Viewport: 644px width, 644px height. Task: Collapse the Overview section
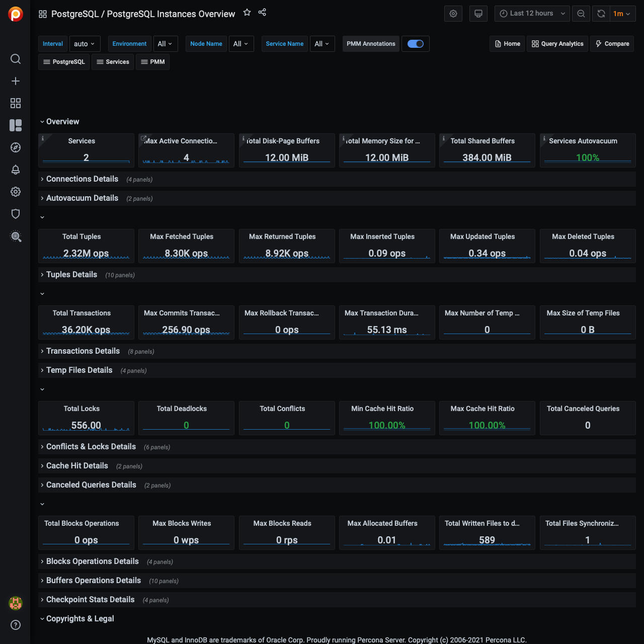[x=62, y=122]
